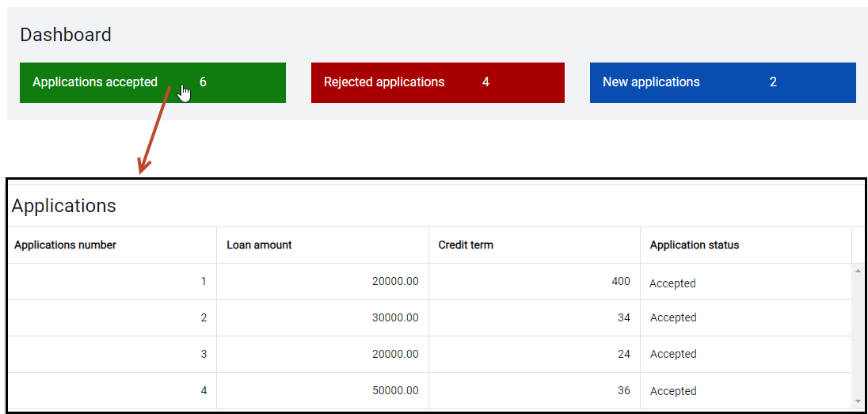Click loan amount 20000.00 in row 3
This screenshot has height=414, width=868.
323,354
